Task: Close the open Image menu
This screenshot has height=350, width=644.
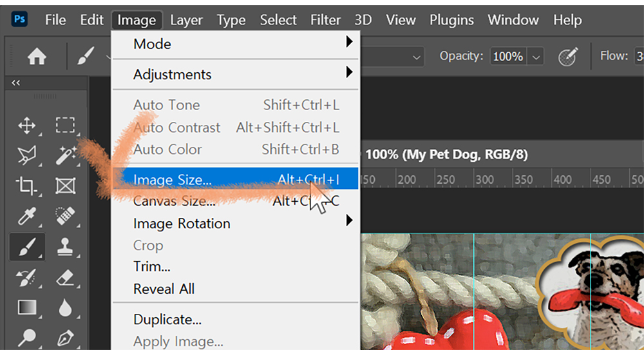Action: 137,20
